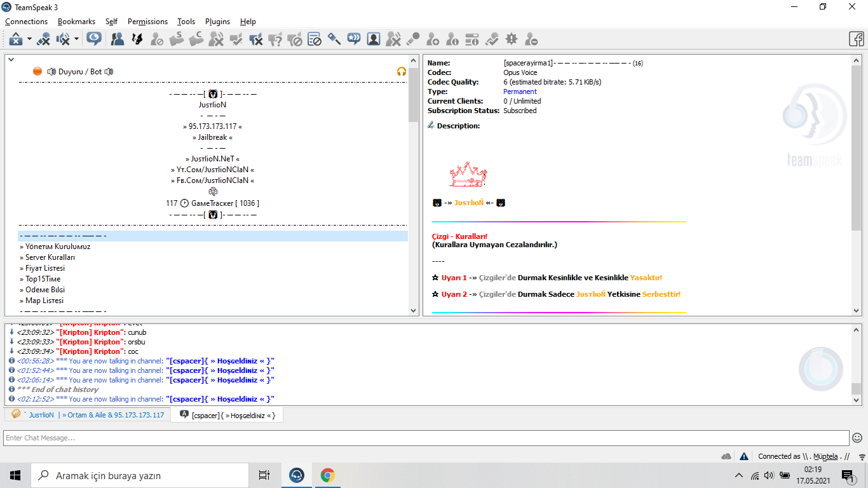Click the Enter Chat Message input field
The image size is (868, 488).
point(426,438)
